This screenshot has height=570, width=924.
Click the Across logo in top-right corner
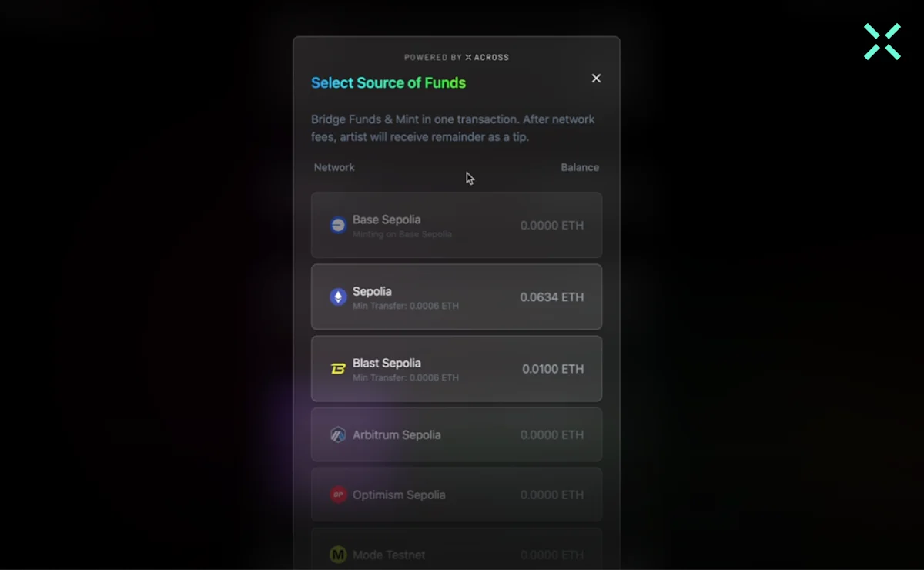882,42
